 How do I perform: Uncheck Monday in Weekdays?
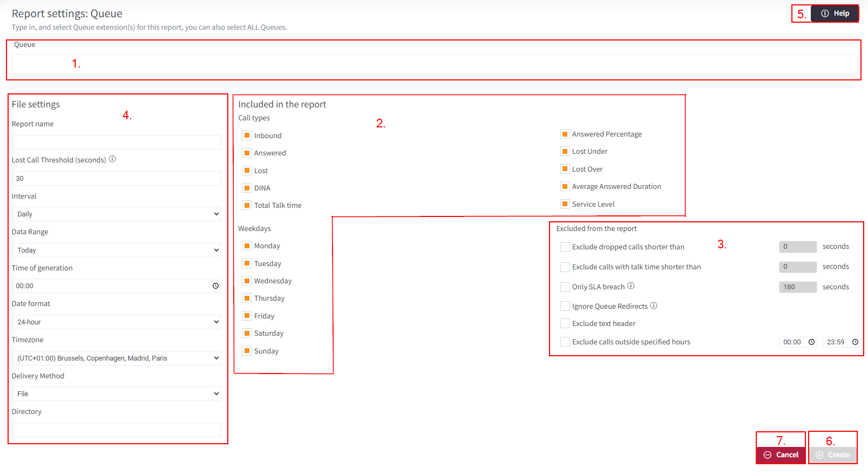[247, 246]
